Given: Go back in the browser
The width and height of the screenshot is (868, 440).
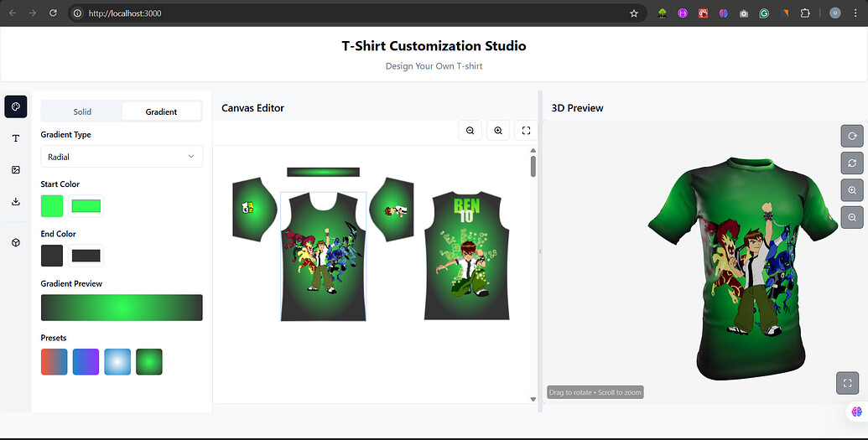Looking at the screenshot, I should (13, 13).
